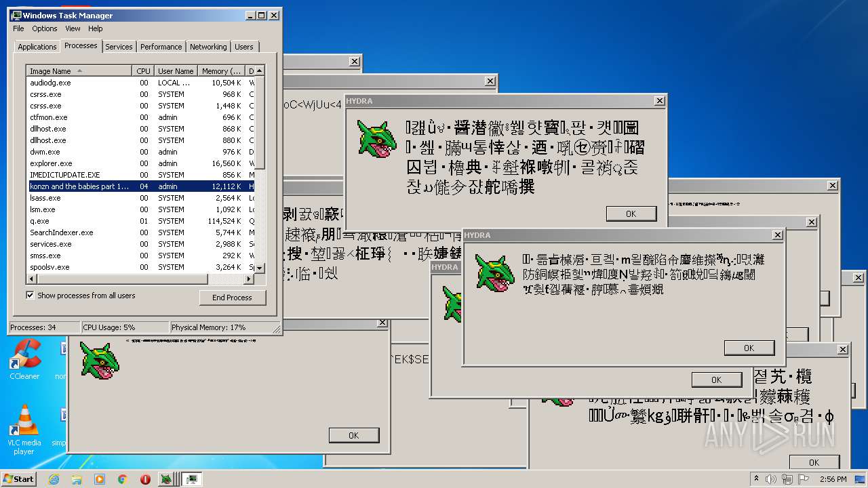Sort processes by User Name column

coord(176,71)
